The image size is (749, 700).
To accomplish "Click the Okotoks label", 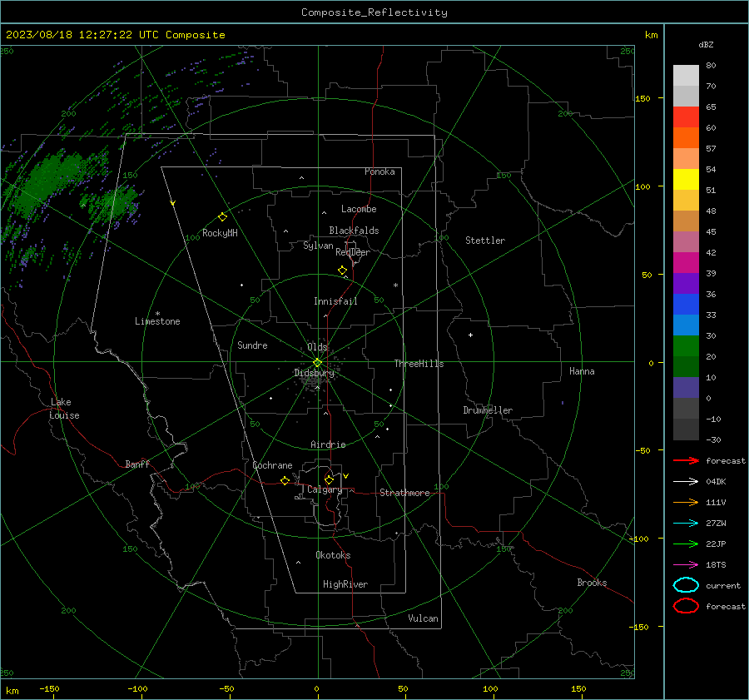I will 333,555.
